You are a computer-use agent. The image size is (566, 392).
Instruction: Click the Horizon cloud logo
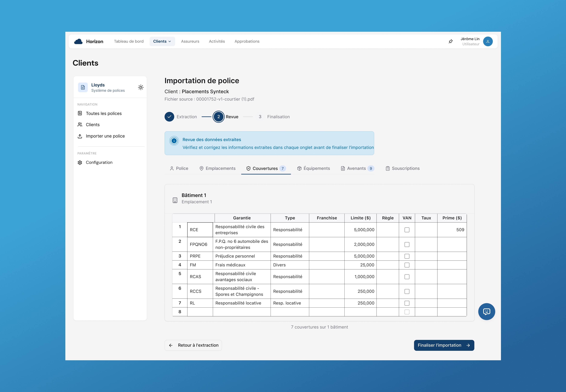click(x=78, y=42)
